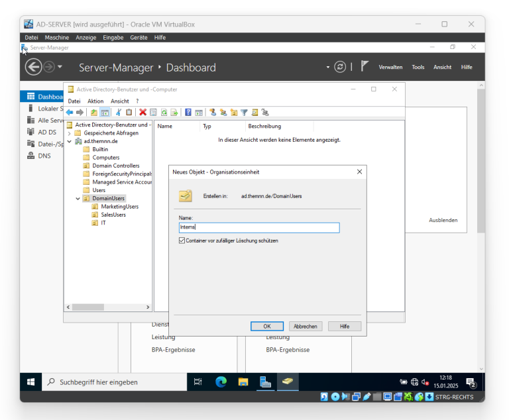Open the ? help menu in AD window
This screenshot has width=509, height=420.
pos(137,101)
